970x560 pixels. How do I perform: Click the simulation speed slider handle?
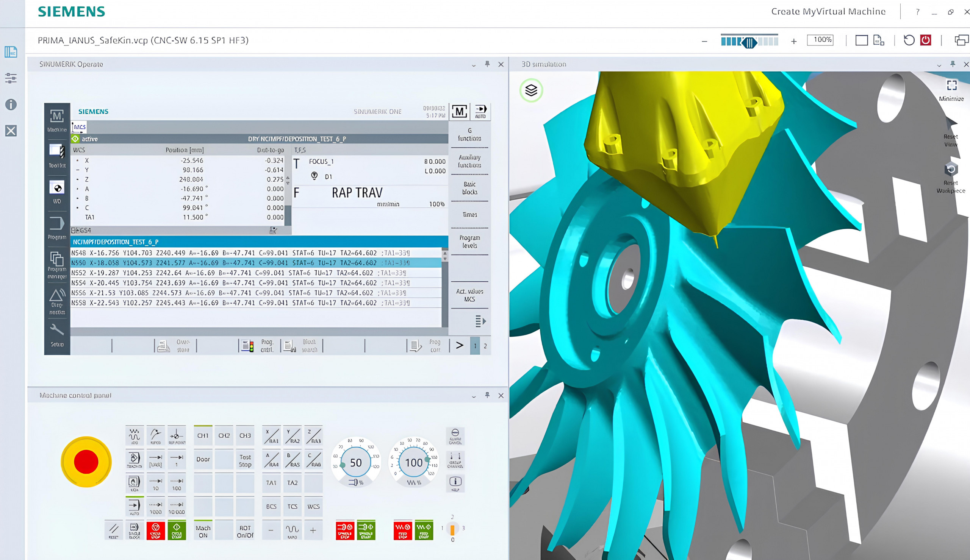pyautogui.click(x=749, y=42)
